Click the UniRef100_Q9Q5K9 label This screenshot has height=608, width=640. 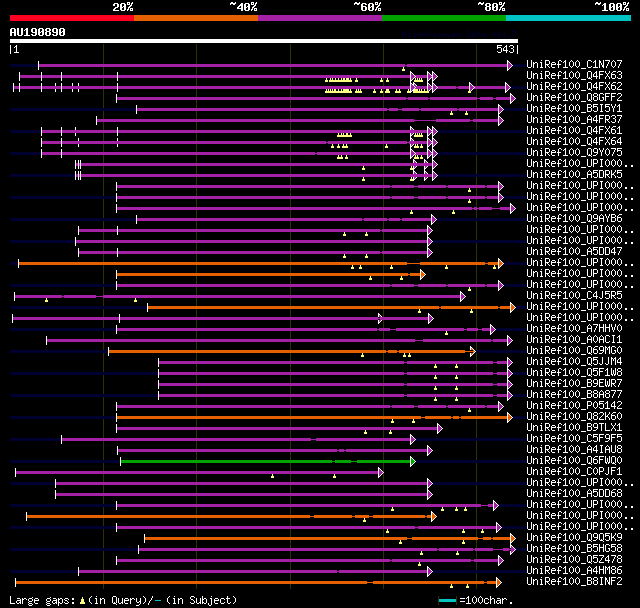[574, 537]
